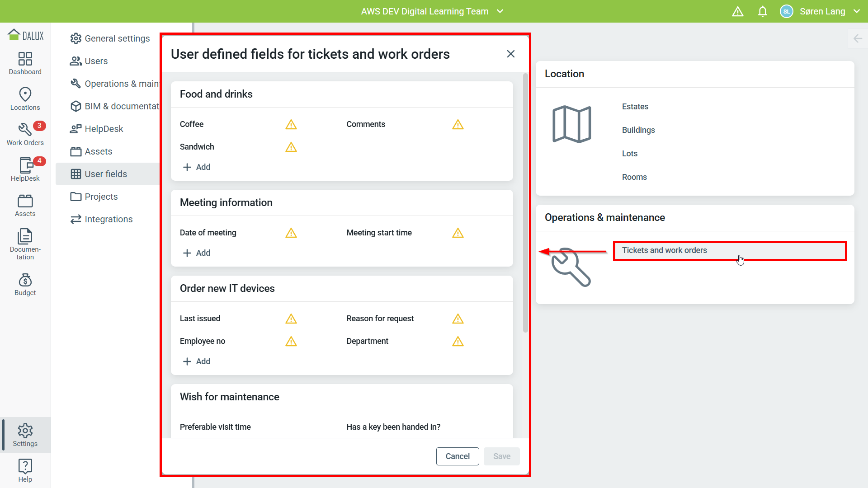Image resolution: width=868 pixels, height=488 pixels.
Task: Select General settings in the settings menu
Action: (117, 38)
